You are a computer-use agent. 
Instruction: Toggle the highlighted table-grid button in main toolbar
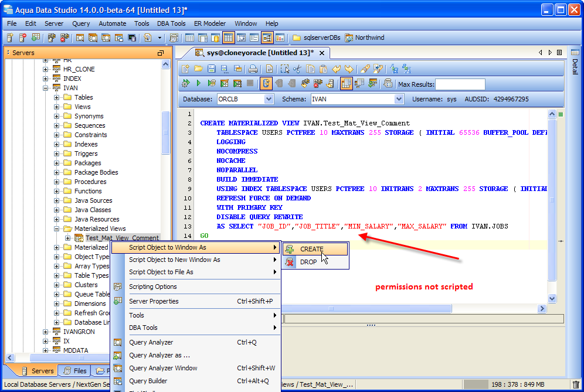228,38
